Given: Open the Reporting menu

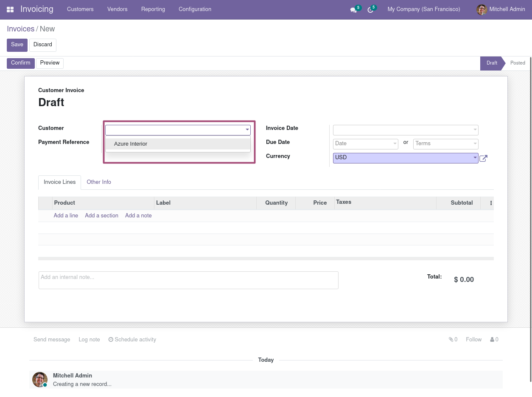Looking at the screenshot, I should [x=153, y=9].
